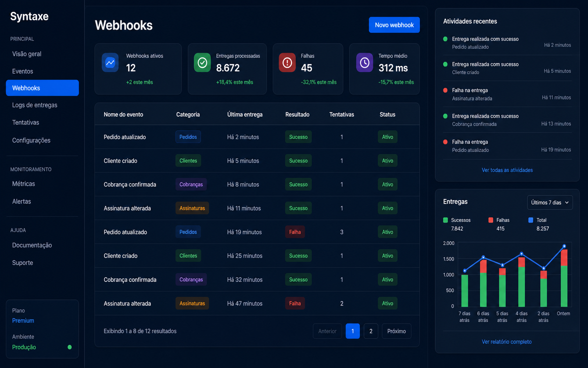The width and height of the screenshot is (588, 368).
Task: Click red dot beside Assinatura alterada activity
Action: click(x=445, y=90)
